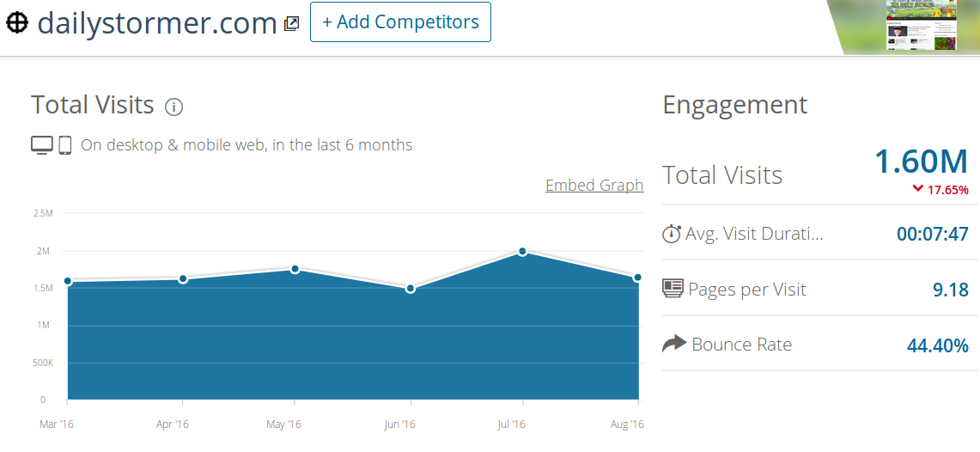980x452 pixels.
Task: Click the dailystormer.com domain title
Action: (x=157, y=22)
